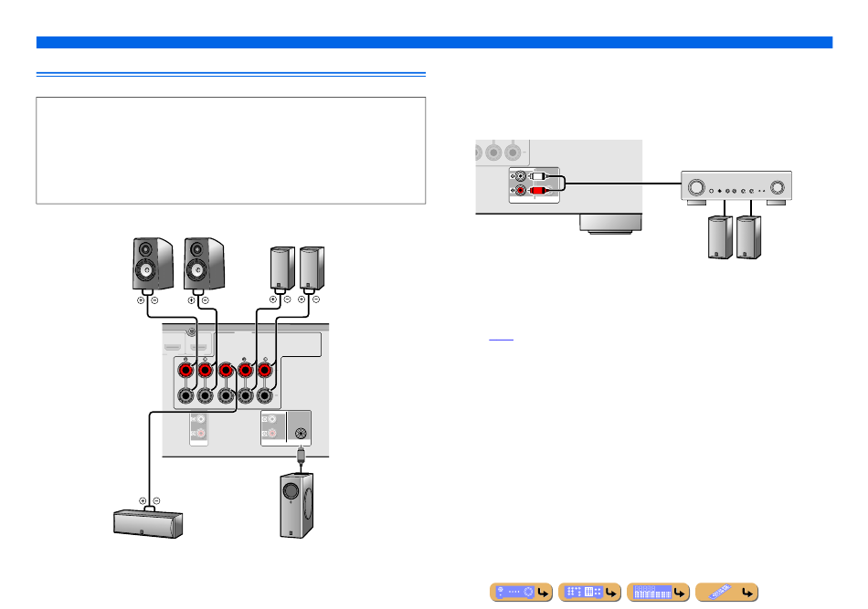Open the front display navigation button

pos(658,593)
